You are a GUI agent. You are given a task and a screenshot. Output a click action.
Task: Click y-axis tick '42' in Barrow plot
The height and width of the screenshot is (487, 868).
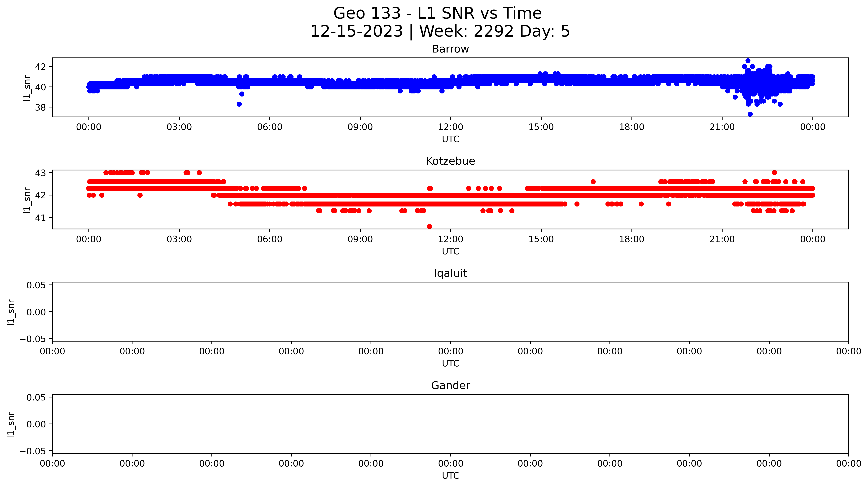(41, 67)
